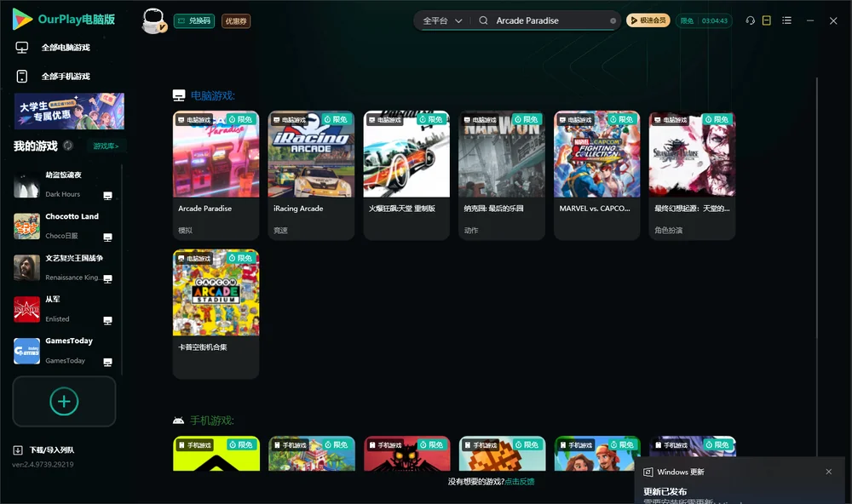Focus the Arcade Paradise search field

pyautogui.click(x=549, y=20)
